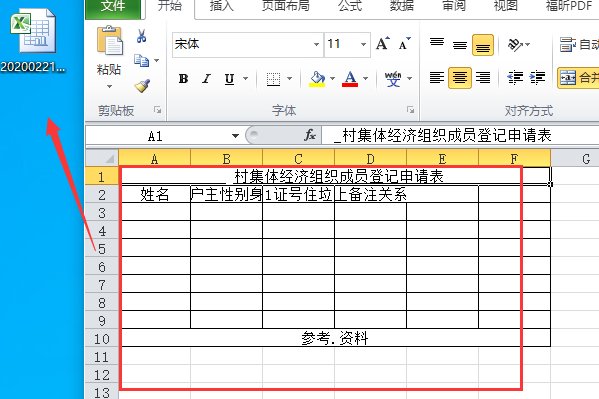599x399 pixels.
Task: Click the Paste clipboard icon
Action: [110, 40]
